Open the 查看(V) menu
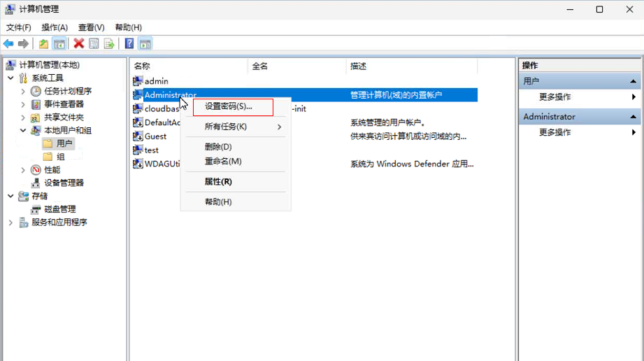Screen dimensions: 644x361 [x=91, y=27]
